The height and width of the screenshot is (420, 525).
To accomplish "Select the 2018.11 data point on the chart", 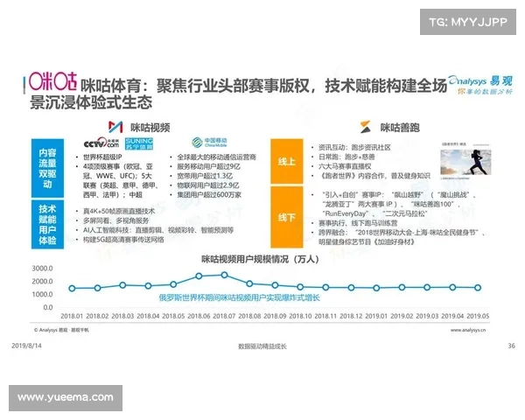I will [325, 287].
